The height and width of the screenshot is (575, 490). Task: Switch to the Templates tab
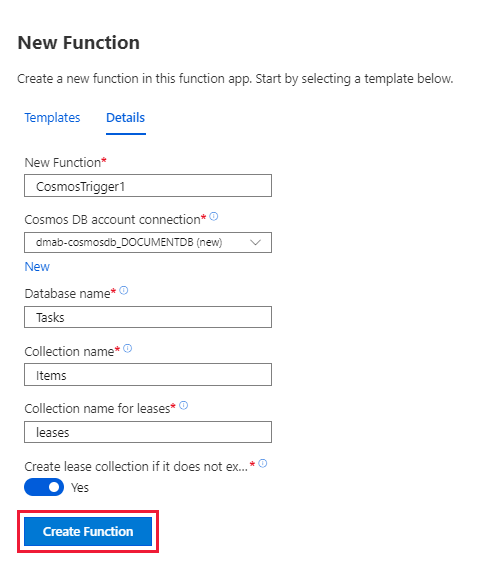pos(52,118)
